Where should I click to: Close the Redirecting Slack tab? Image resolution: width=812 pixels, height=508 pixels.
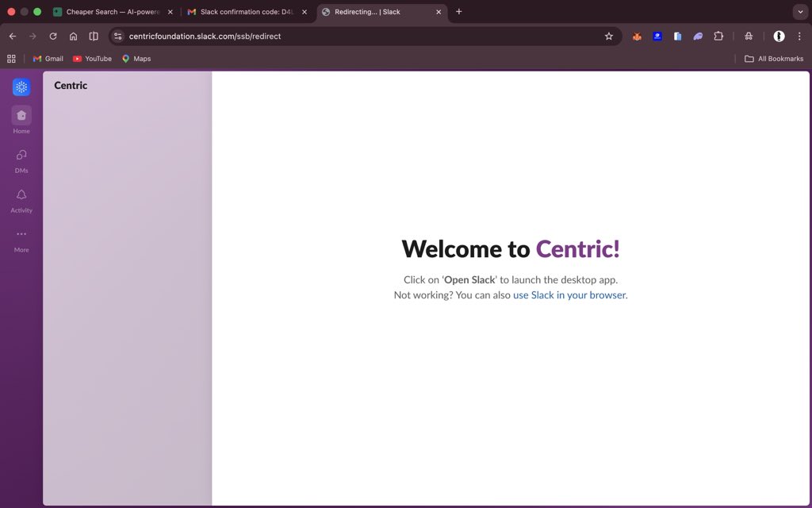point(439,12)
